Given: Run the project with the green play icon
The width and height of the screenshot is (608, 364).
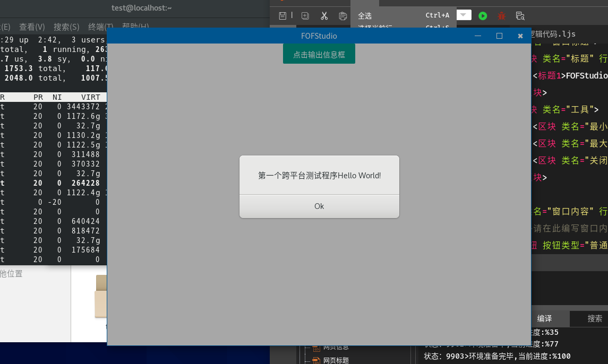Looking at the screenshot, I should coord(483,16).
